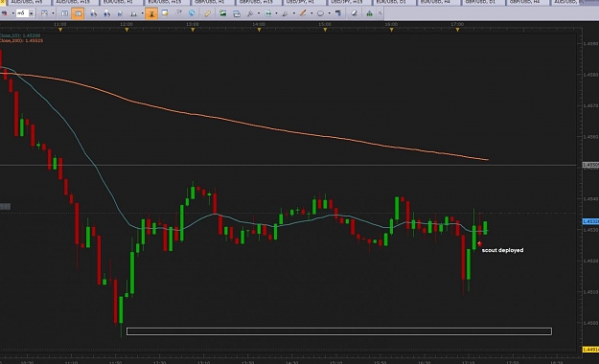Select the orange line drawing tool
The height and width of the screenshot is (364, 599).
coord(303,13)
